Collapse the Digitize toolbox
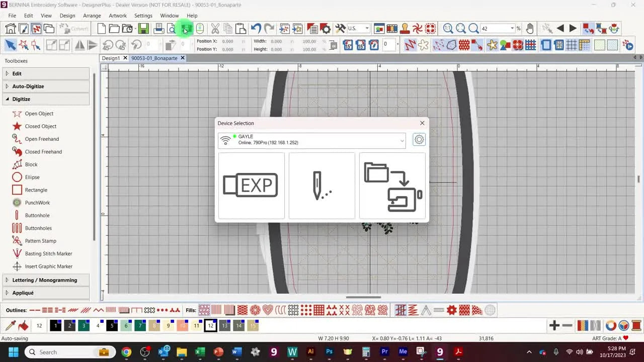Viewport: 644px width, 362px height. 46,99
